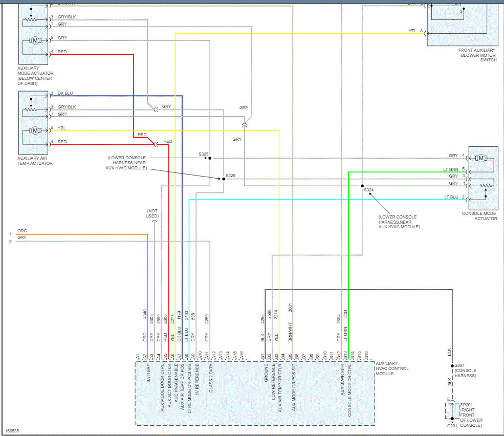
Task: Click circuit number 4340 on the ORG wire
Action: pos(145,314)
